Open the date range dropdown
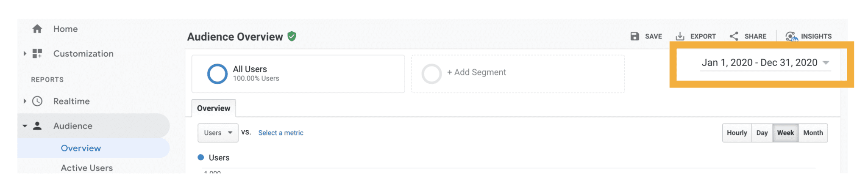 pyautogui.click(x=765, y=63)
